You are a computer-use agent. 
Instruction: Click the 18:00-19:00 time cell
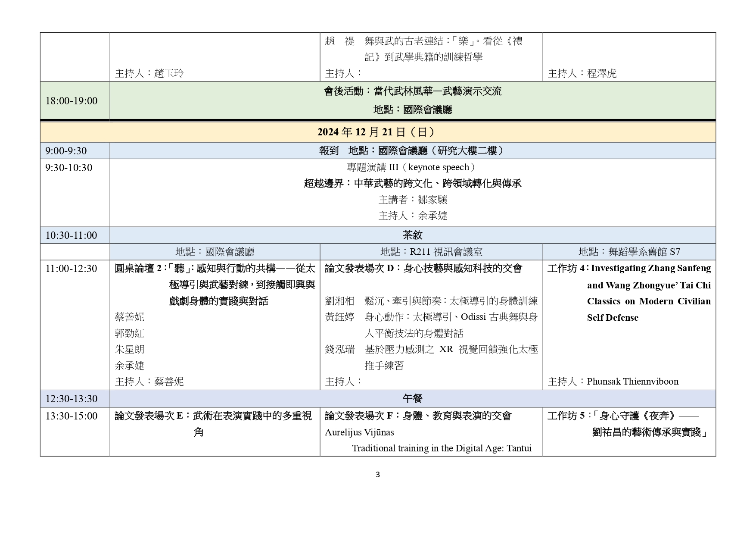click(72, 100)
